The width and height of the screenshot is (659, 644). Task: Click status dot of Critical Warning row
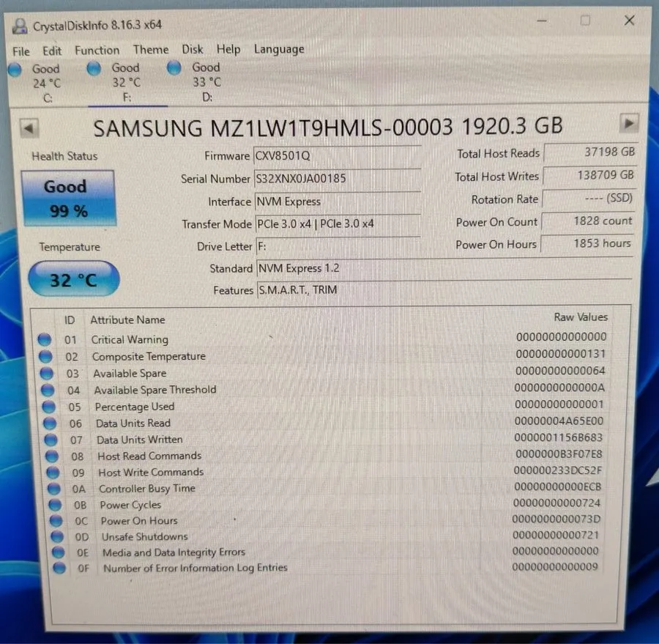point(45,339)
